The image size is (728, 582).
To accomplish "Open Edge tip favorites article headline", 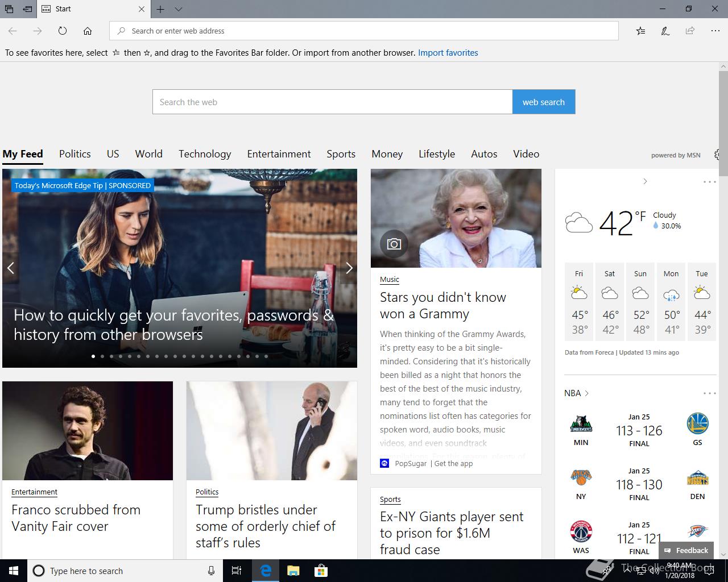I will [x=173, y=325].
